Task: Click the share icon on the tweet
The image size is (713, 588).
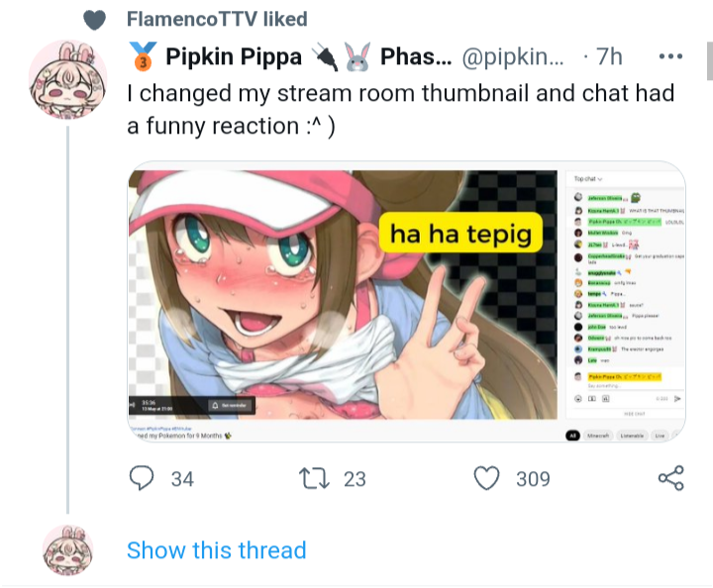Action: (670, 478)
